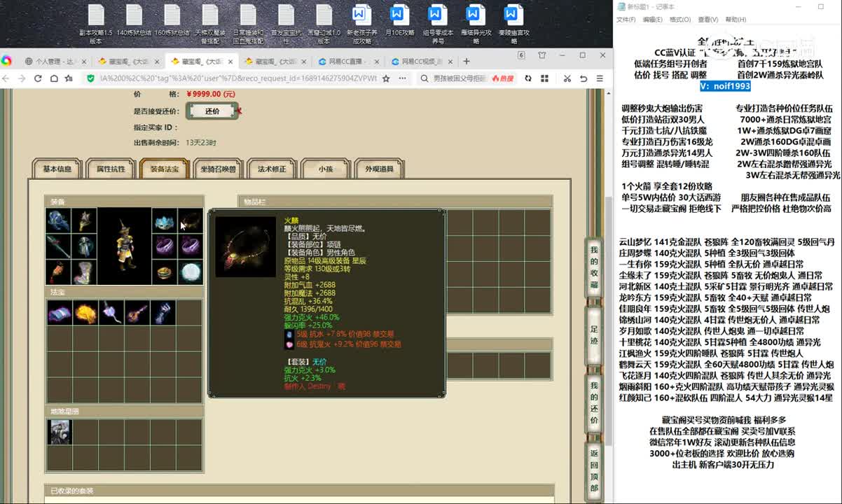The image size is (842, 504).
Task: Open 足迹 side button
Action: tap(594, 334)
